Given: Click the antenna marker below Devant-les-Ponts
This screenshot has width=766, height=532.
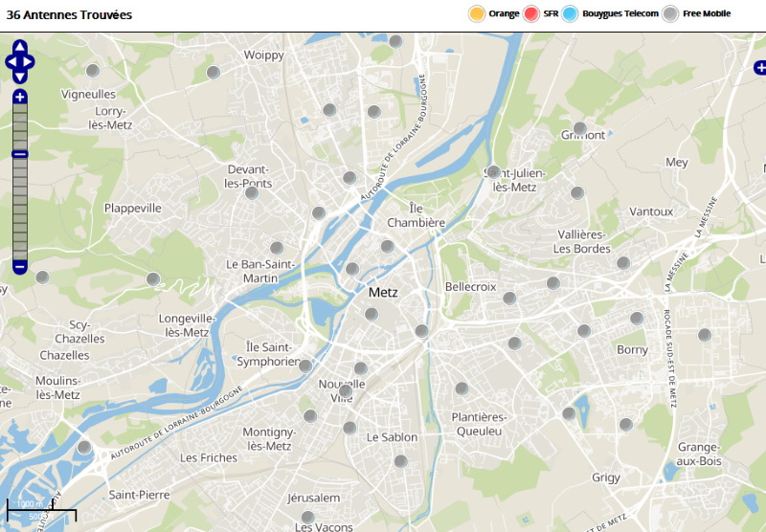Looking at the screenshot, I should 252,192.
